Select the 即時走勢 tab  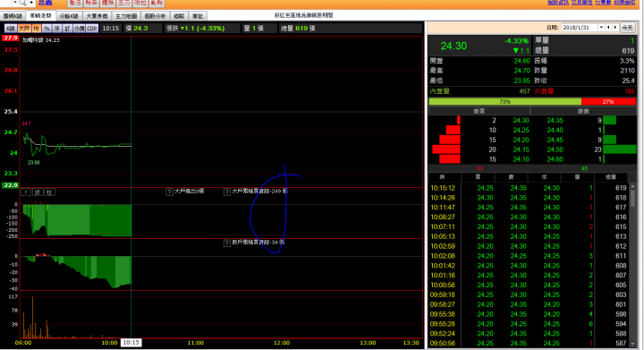[x=40, y=16]
